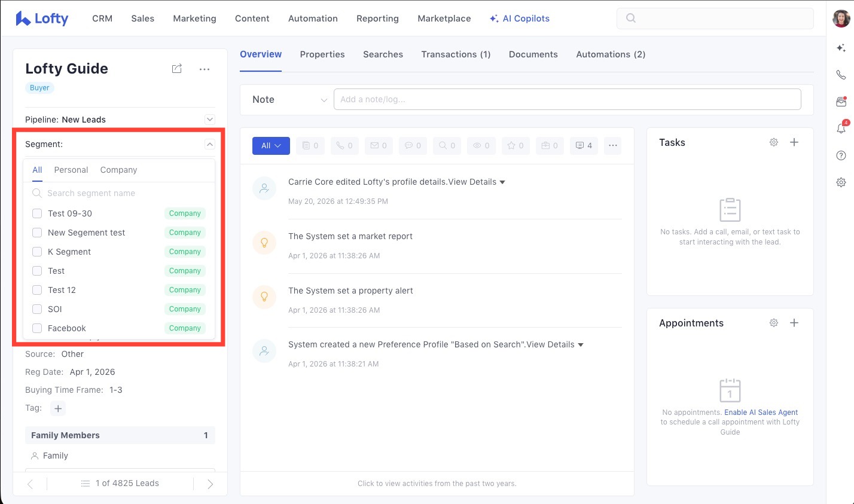Open the Documents tab

tap(533, 54)
